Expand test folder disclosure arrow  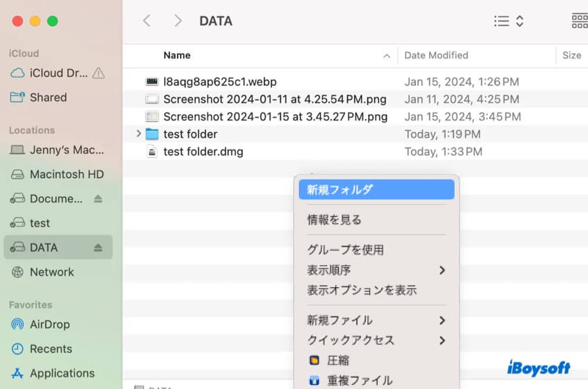coord(138,134)
